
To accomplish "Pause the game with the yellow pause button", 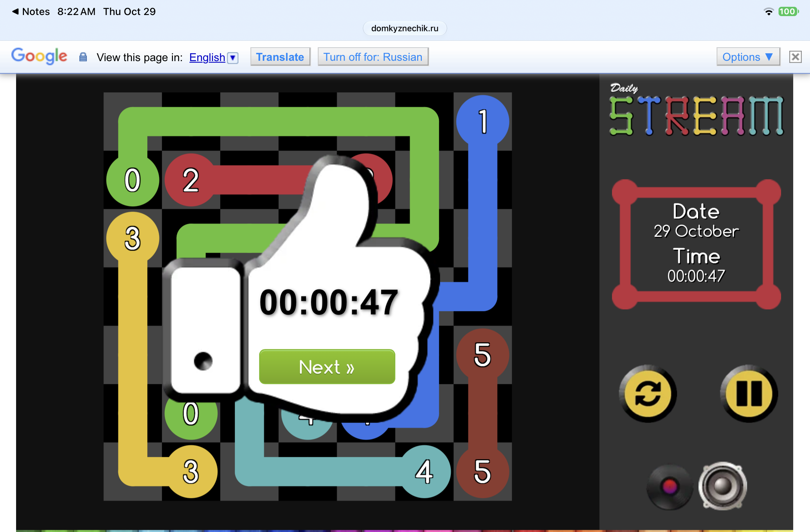I will (749, 394).
